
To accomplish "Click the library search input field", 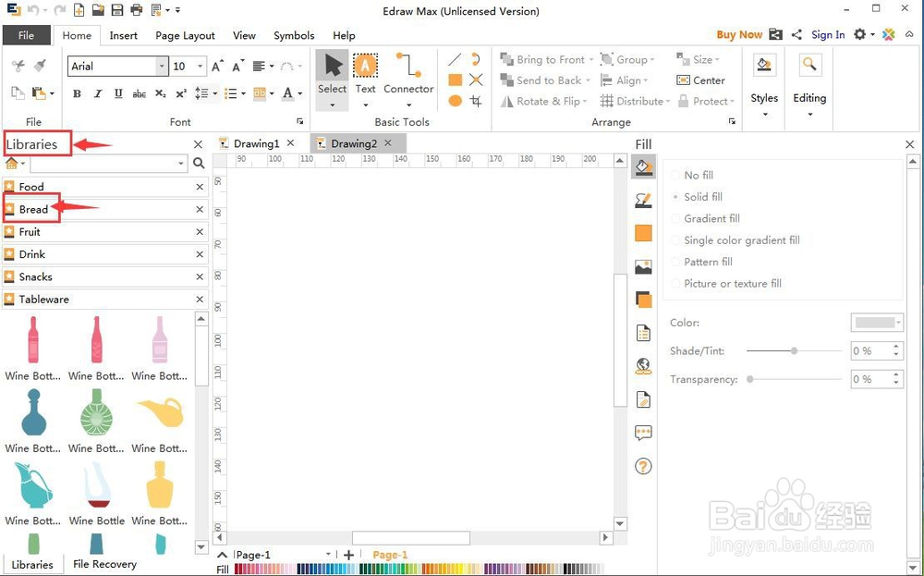I will [103, 164].
